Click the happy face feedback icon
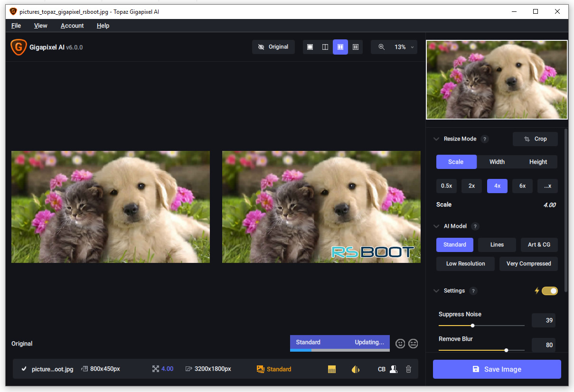The width and height of the screenshot is (574, 392). click(x=400, y=344)
